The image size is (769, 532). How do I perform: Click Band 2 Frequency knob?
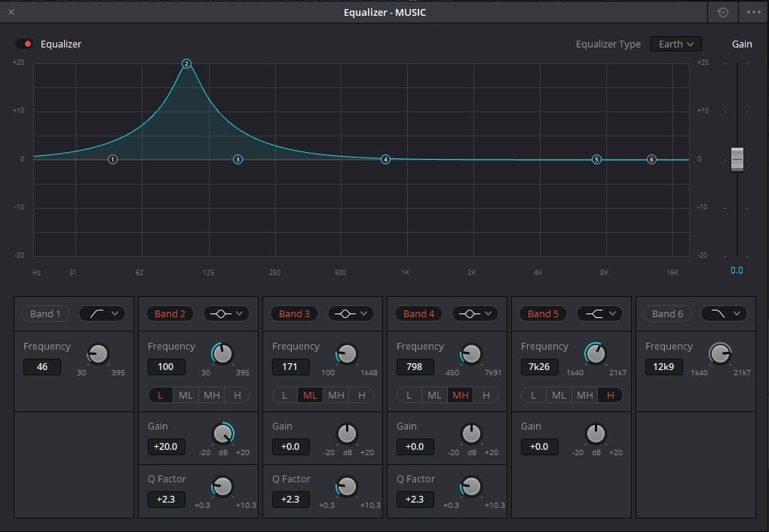click(x=222, y=353)
